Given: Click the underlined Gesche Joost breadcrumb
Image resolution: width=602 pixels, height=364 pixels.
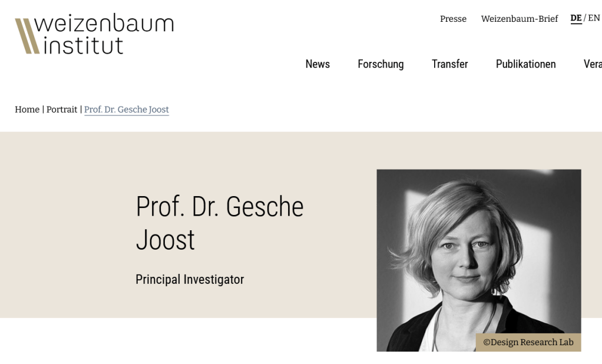Looking at the screenshot, I should [x=127, y=110].
